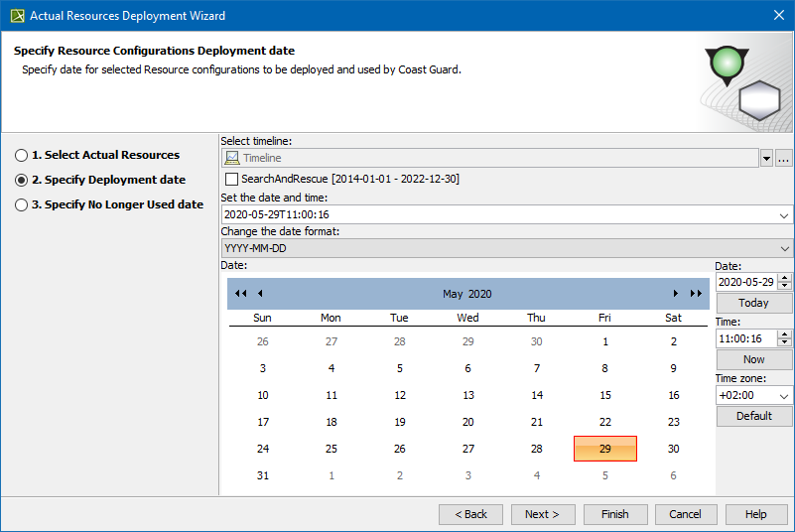Jump to next year in calendar
This screenshot has height=532, width=795.
tap(696, 294)
